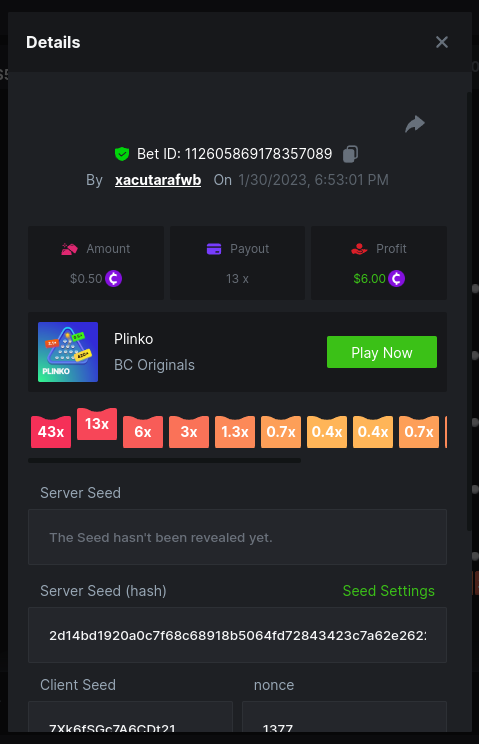The image size is (479, 744).
Task: Click the green verified shield icon
Action: 122,154
